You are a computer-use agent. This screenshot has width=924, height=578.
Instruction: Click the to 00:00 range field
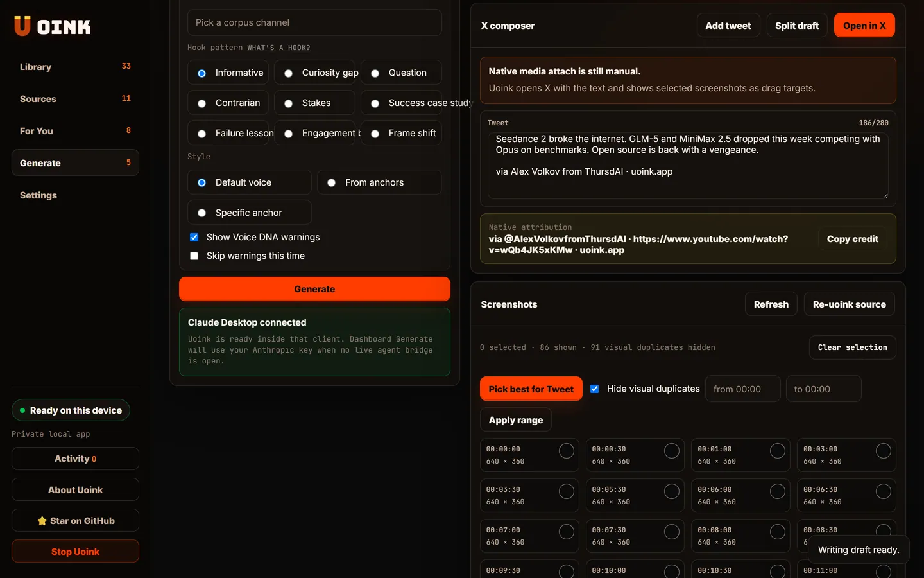[x=823, y=389]
